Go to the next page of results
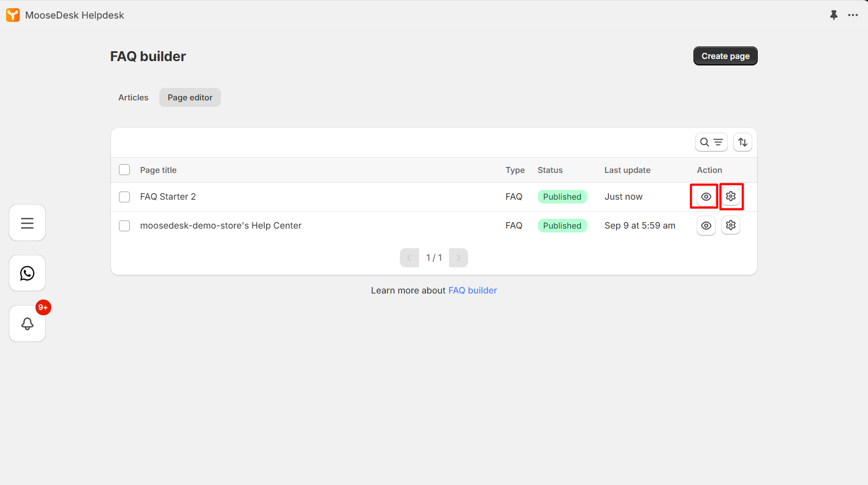 click(x=458, y=258)
